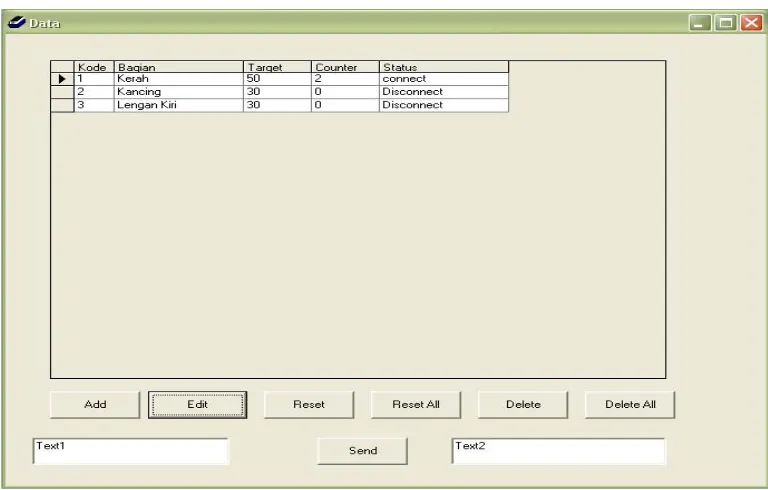
Task: Click the Reset All button
Action: click(x=416, y=405)
